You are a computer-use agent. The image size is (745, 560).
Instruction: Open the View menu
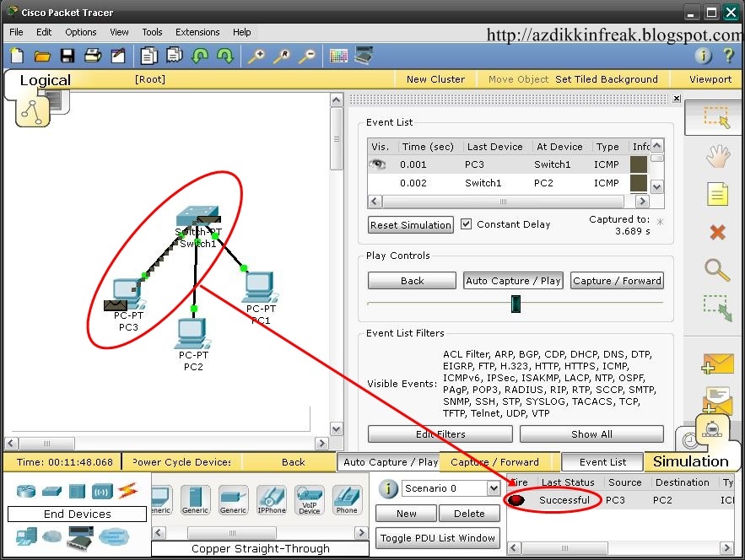click(x=119, y=32)
